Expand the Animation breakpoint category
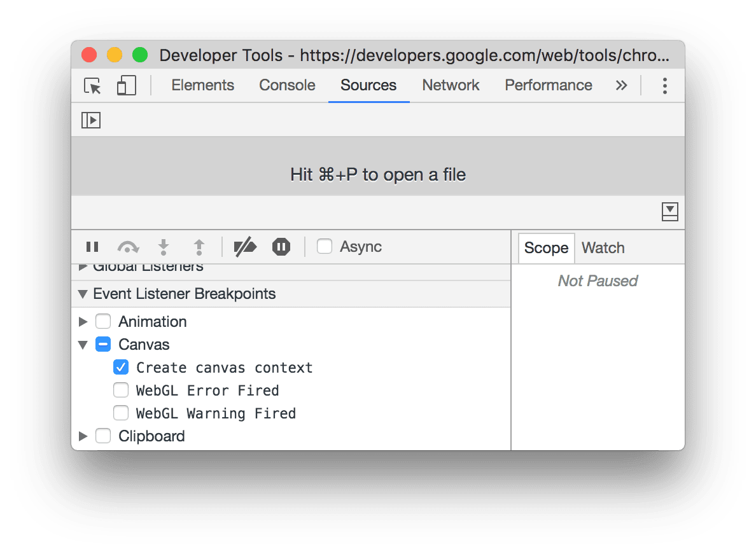Image resolution: width=756 pixels, height=552 pixels. coord(83,321)
